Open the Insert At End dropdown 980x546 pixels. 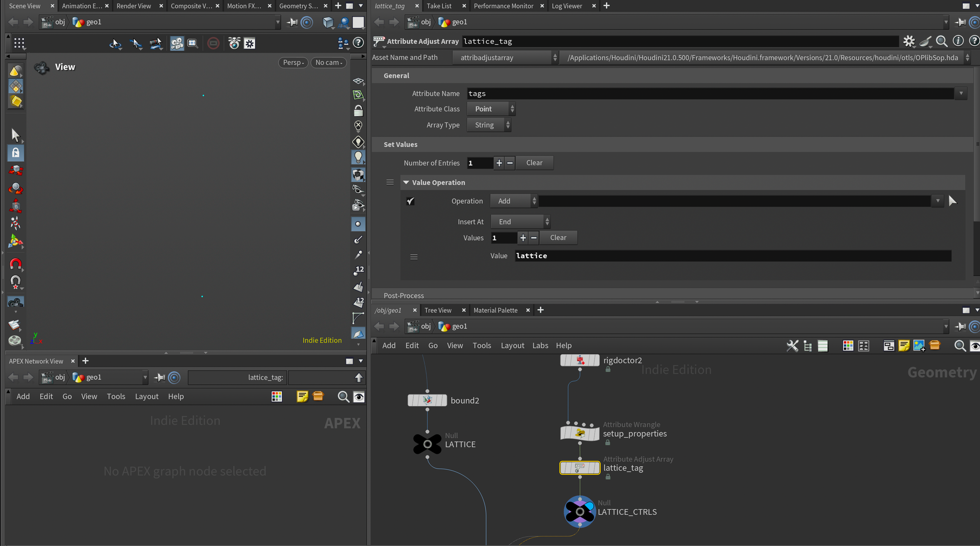(x=520, y=222)
